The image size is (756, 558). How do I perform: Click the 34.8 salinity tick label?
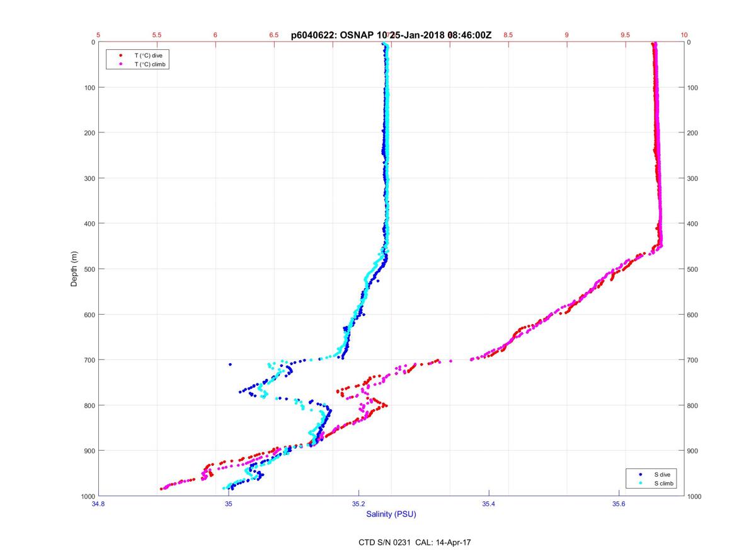[98, 504]
